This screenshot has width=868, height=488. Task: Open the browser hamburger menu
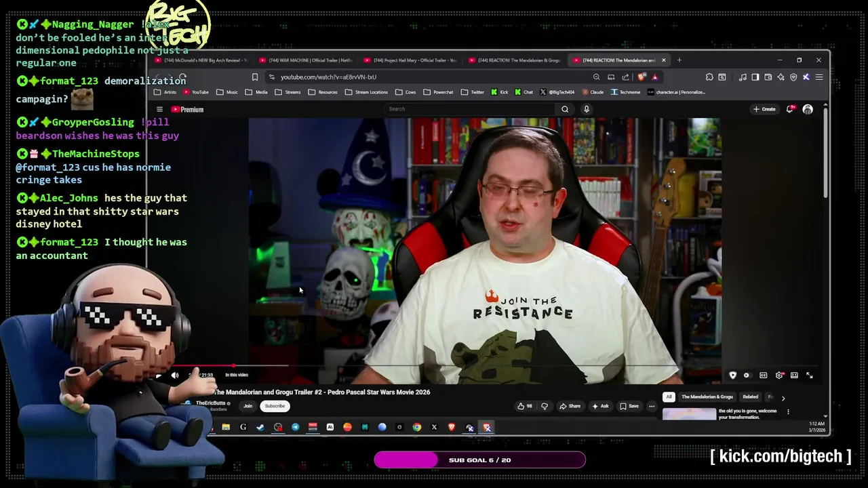(x=819, y=77)
